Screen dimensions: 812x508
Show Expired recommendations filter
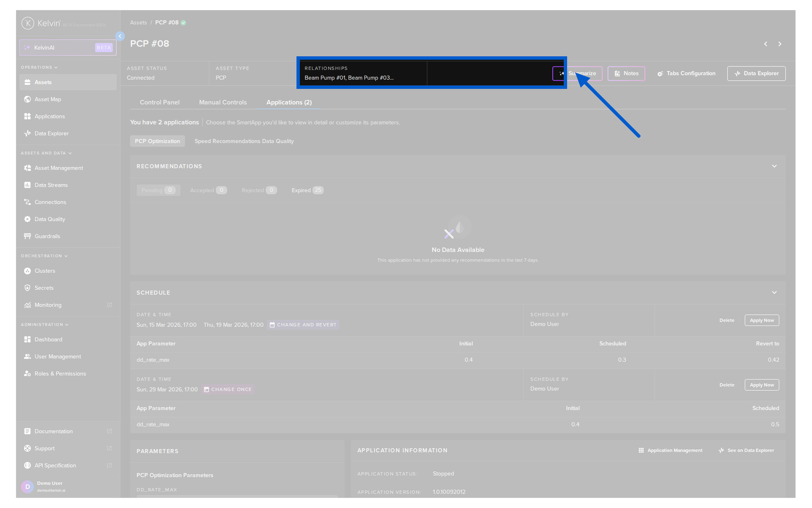pos(307,190)
